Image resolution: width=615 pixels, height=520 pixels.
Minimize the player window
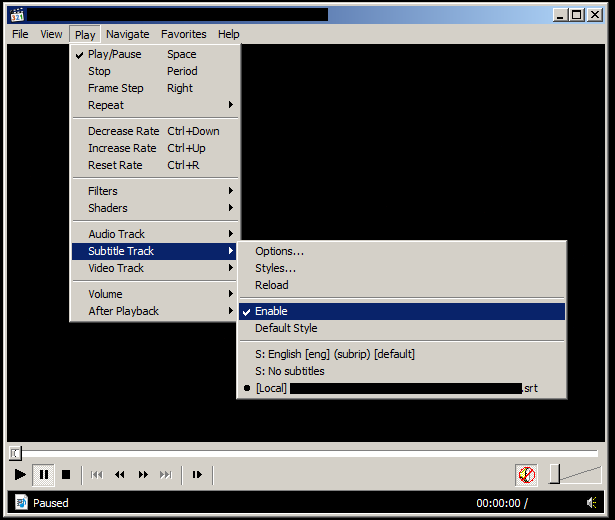(560, 15)
